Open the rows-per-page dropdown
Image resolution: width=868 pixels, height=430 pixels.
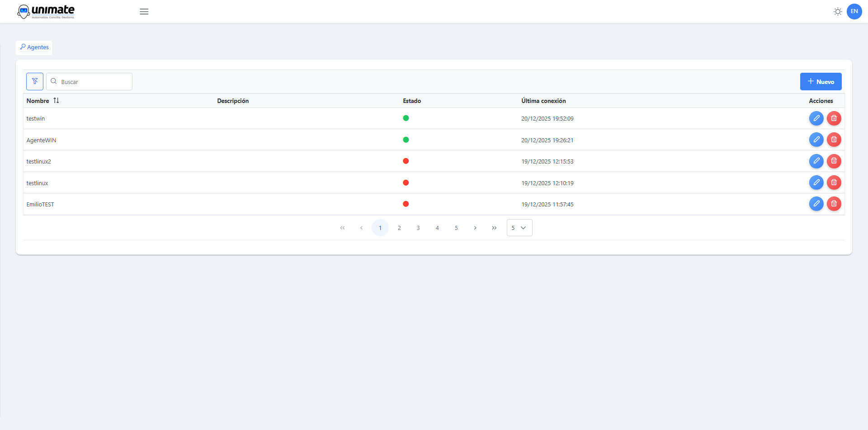coord(519,228)
